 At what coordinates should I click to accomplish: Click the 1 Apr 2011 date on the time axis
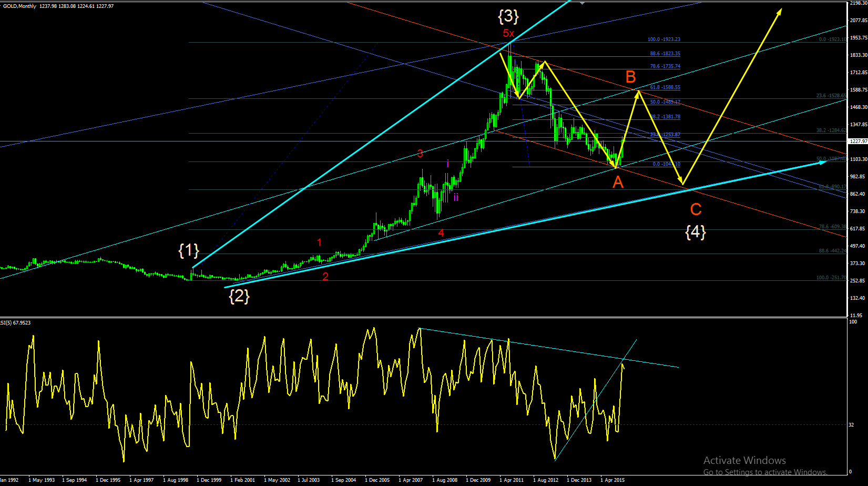pos(512,480)
